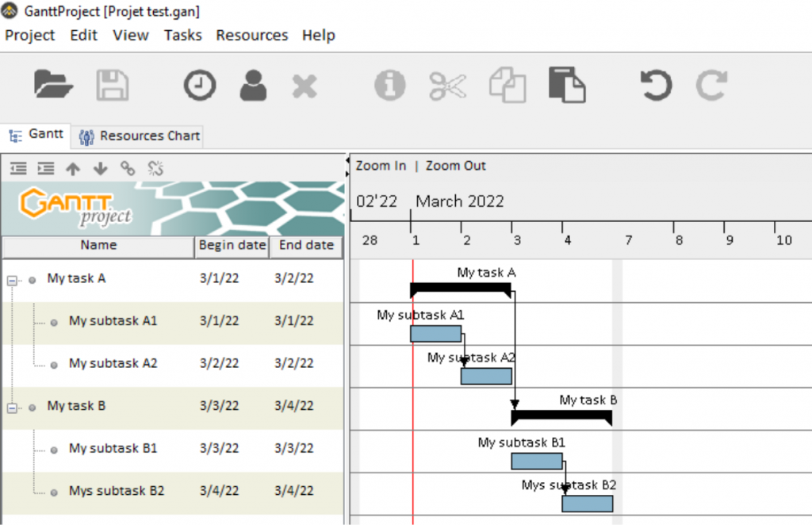812x525 pixels.
Task: Unlink tasks using broken chain icon
Action: click(155, 168)
